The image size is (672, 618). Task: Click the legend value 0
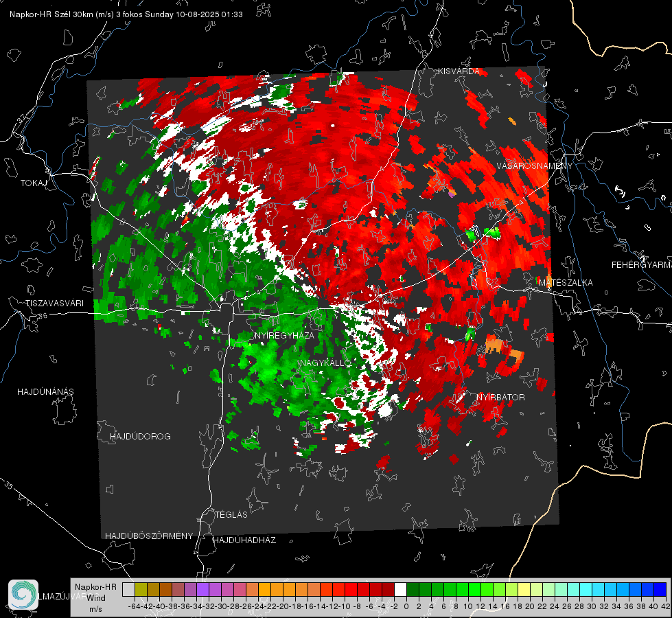pyautogui.click(x=406, y=606)
